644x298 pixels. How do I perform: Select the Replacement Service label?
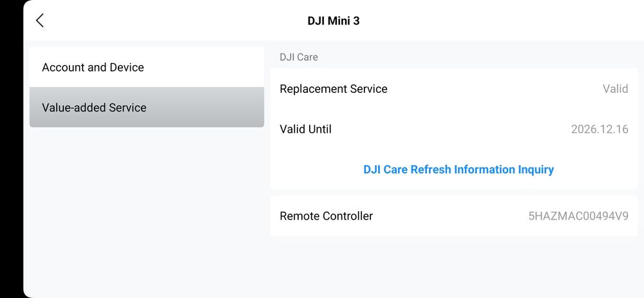(x=334, y=89)
